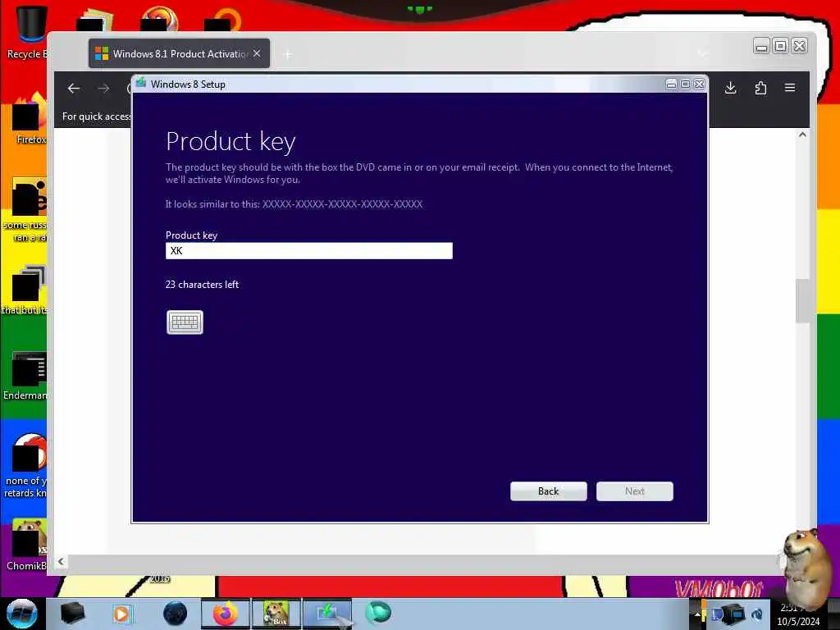
Task: Launch the media player taskbar icon
Action: tap(121, 614)
